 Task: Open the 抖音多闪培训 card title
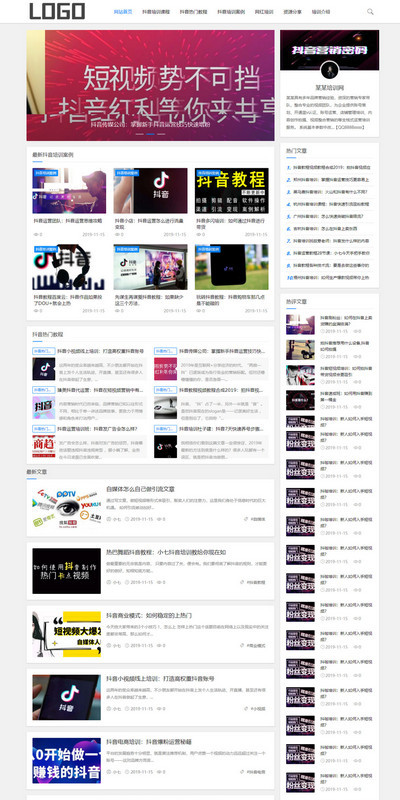[231, 224]
